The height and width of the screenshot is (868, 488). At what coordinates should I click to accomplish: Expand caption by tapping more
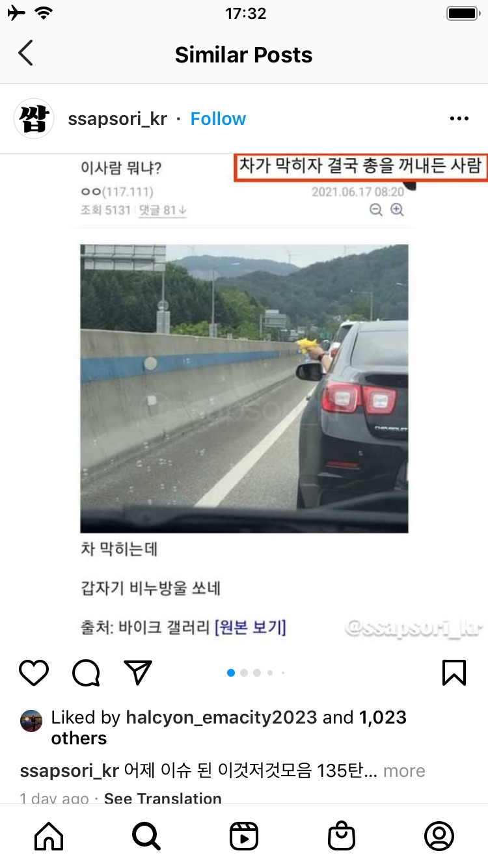[x=404, y=771]
